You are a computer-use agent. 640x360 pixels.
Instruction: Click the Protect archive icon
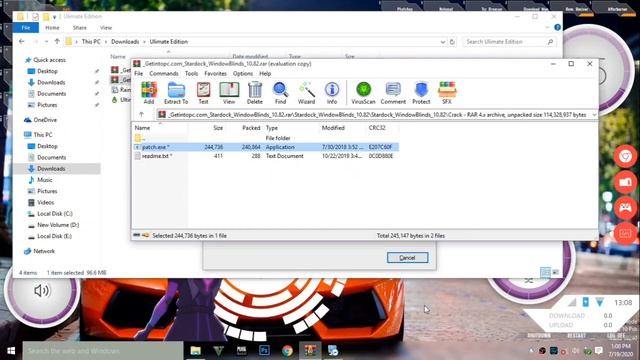[421, 93]
